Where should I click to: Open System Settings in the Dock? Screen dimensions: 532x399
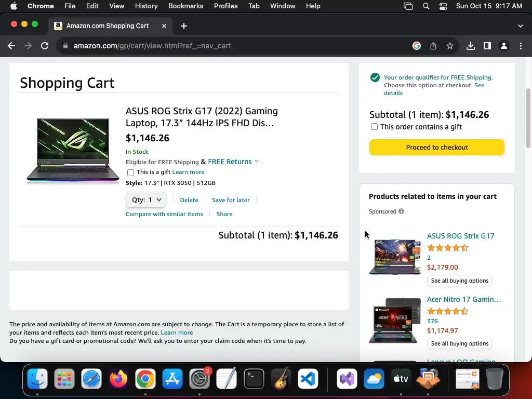click(x=199, y=379)
